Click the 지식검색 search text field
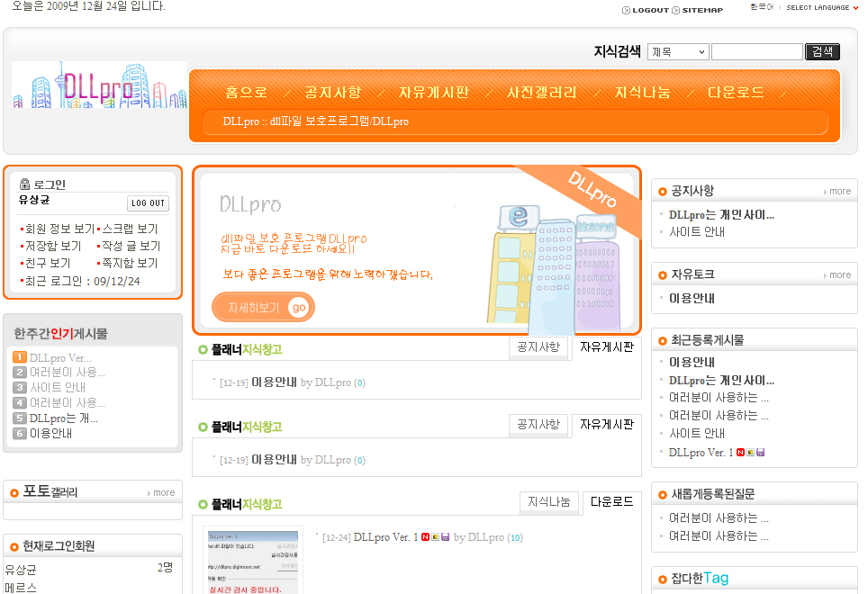The width and height of the screenshot is (868, 594). click(756, 52)
